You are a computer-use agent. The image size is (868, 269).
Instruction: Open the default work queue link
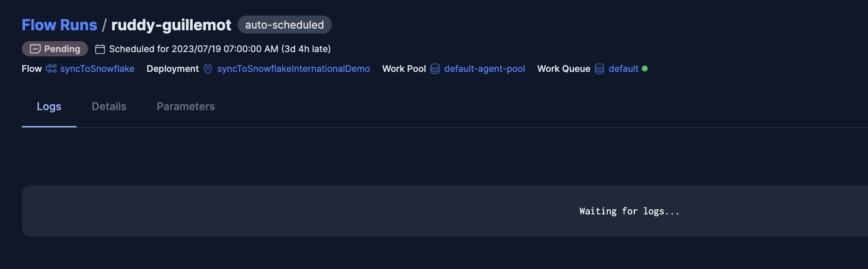624,69
